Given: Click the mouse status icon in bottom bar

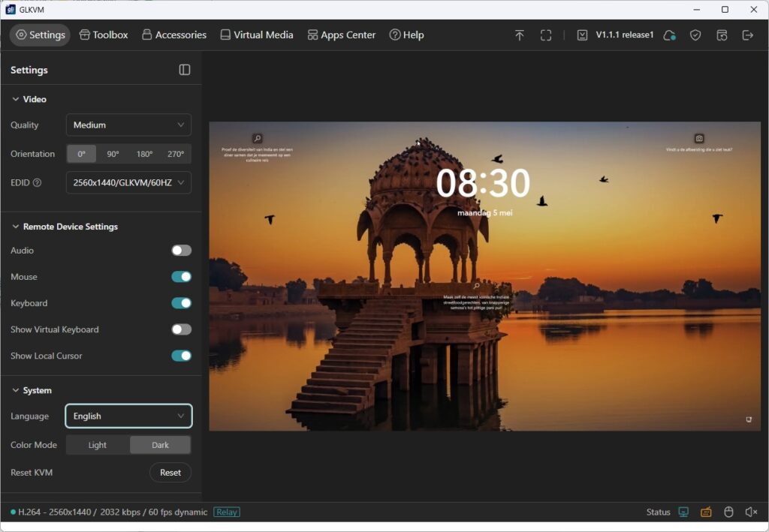Looking at the screenshot, I should coord(728,512).
